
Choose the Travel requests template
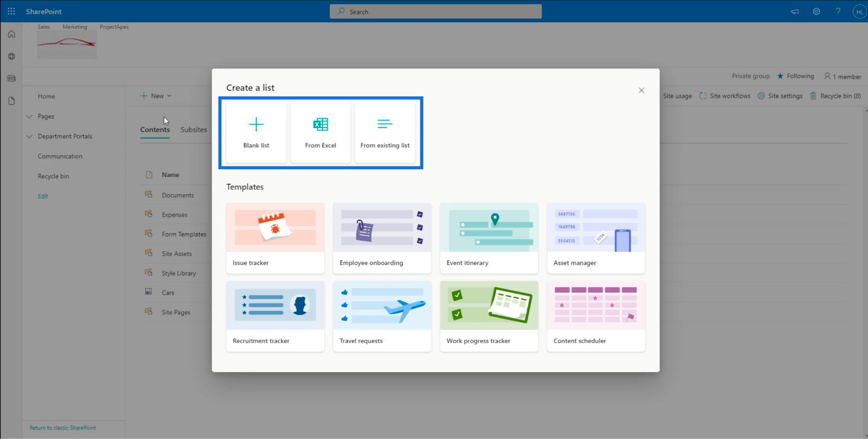coord(382,316)
